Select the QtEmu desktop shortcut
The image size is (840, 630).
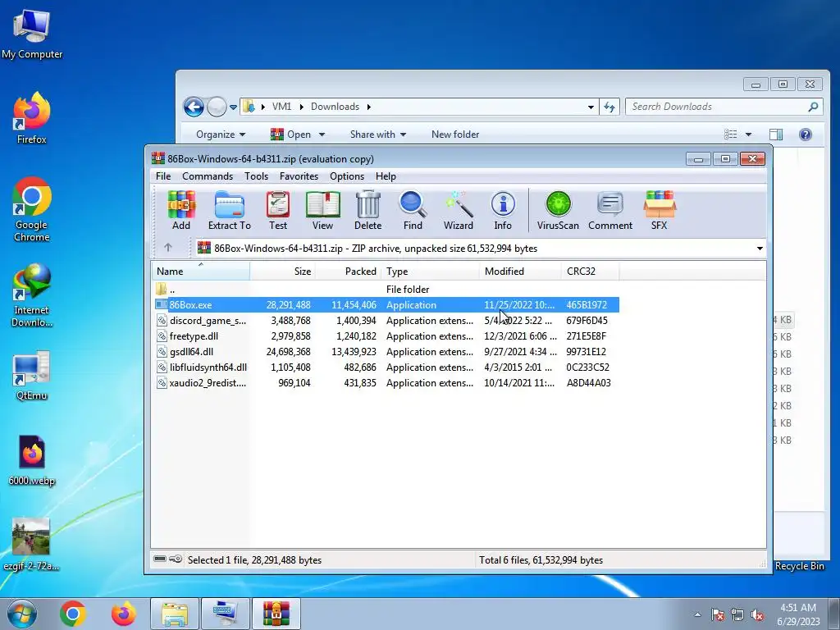coord(32,376)
